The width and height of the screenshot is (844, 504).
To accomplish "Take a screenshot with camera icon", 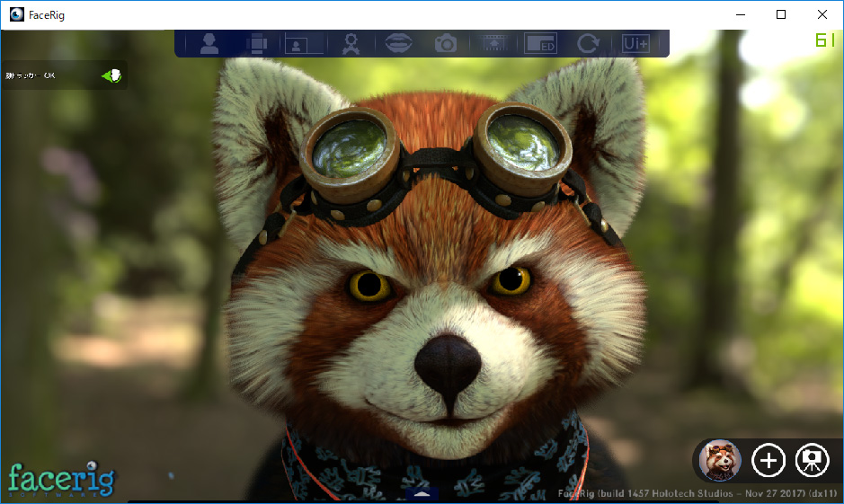I will click(446, 43).
